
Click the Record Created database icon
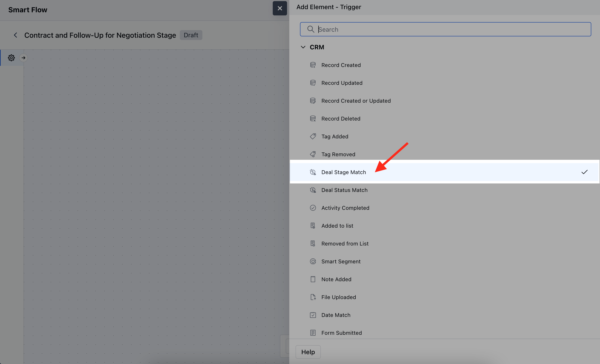[x=313, y=65]
